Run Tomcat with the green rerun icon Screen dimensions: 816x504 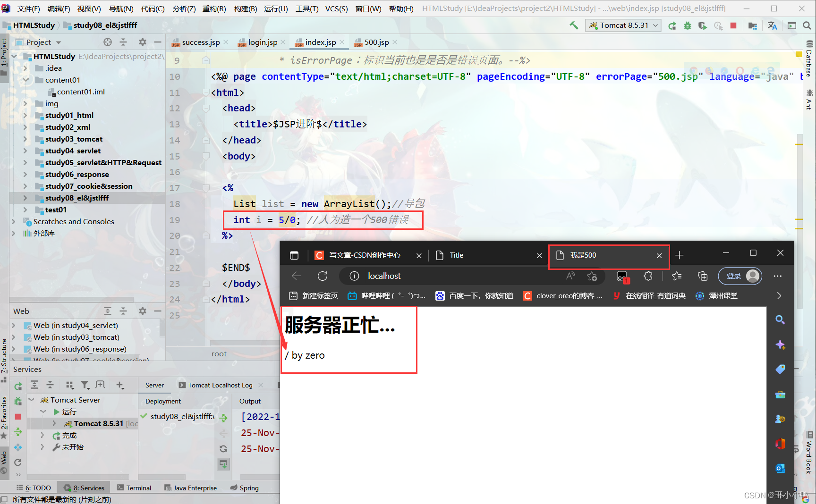[x=672, y=25]
